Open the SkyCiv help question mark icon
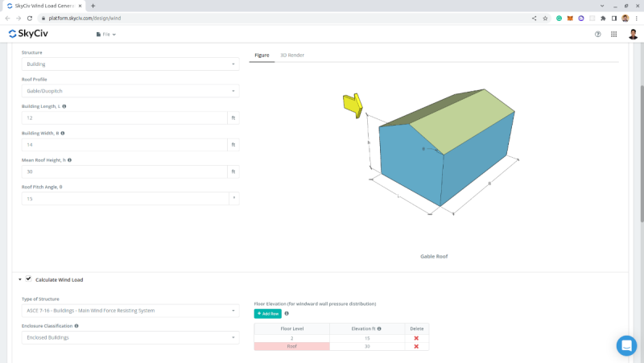The width and height of the screenshot is (644, 363). click(x=597, y=35)
